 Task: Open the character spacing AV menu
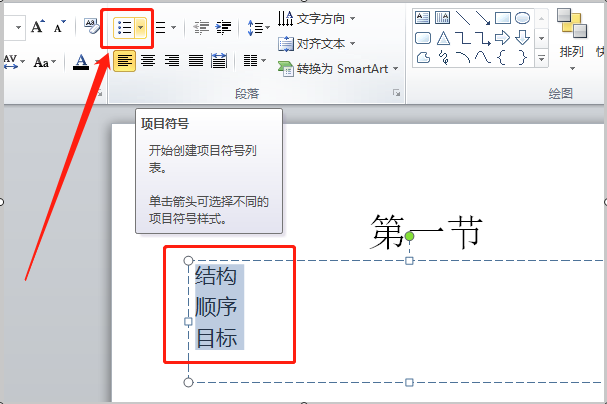(14, 62)
